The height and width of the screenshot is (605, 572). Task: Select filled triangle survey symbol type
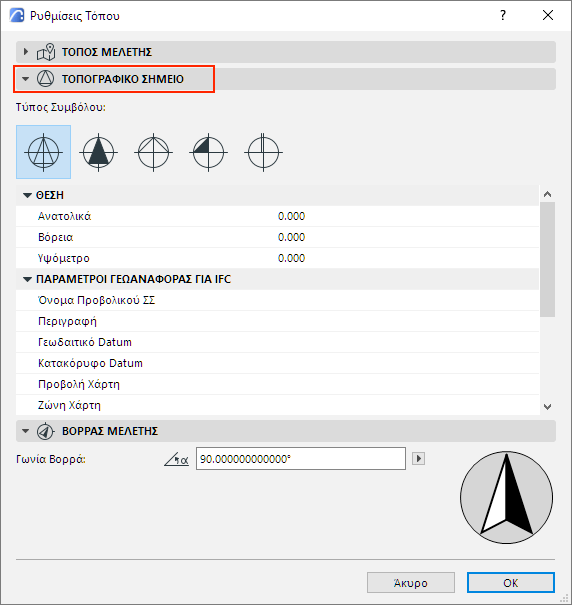[98, 152]
